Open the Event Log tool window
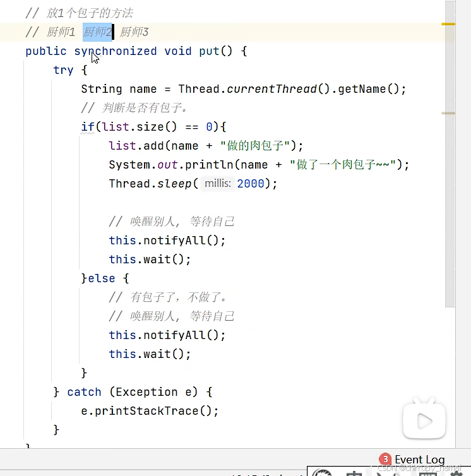Image resolution: width=471 pixels, height=476 pixels. click(419, 460)
